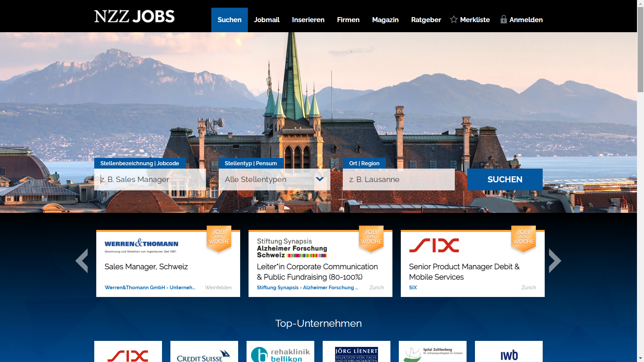Open Spital Zollikerberg company tile

tap(433, 352)
